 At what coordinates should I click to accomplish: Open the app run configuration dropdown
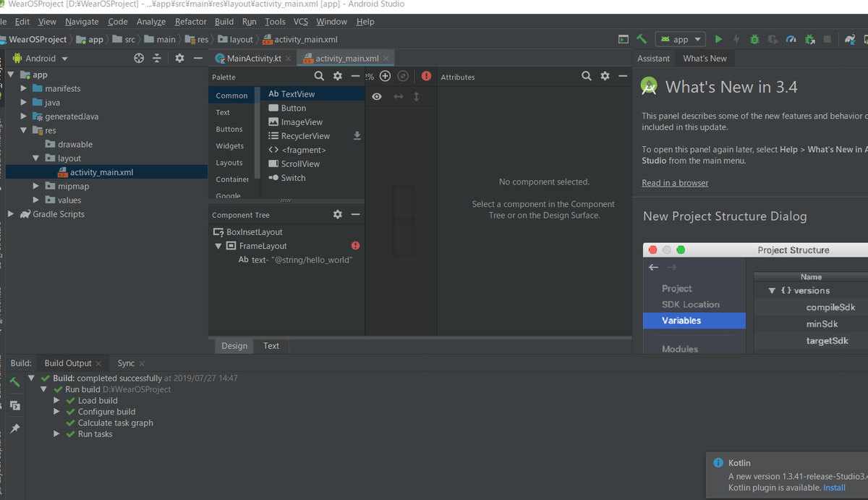click(x=680, y=39)
